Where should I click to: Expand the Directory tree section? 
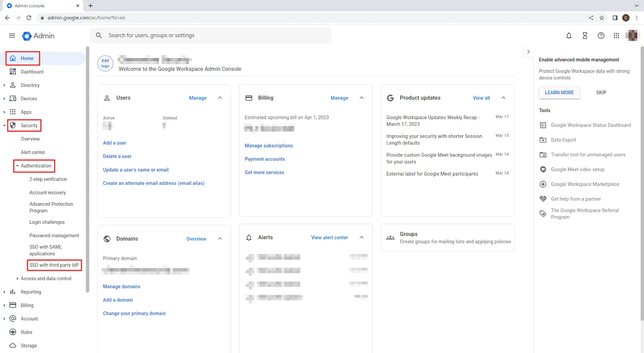[4, 85]
